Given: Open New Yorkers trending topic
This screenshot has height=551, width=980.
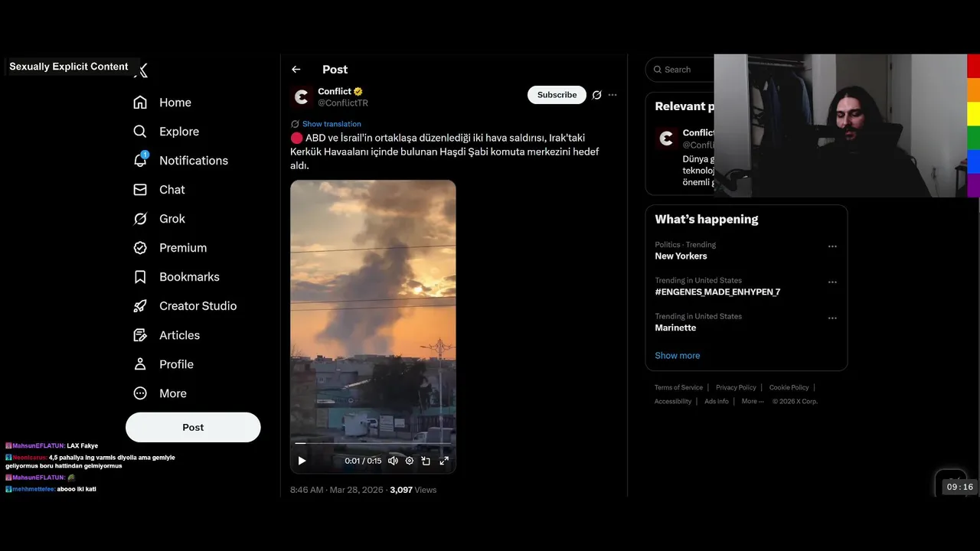Looking at the screenshot, I should click(681, 256).
